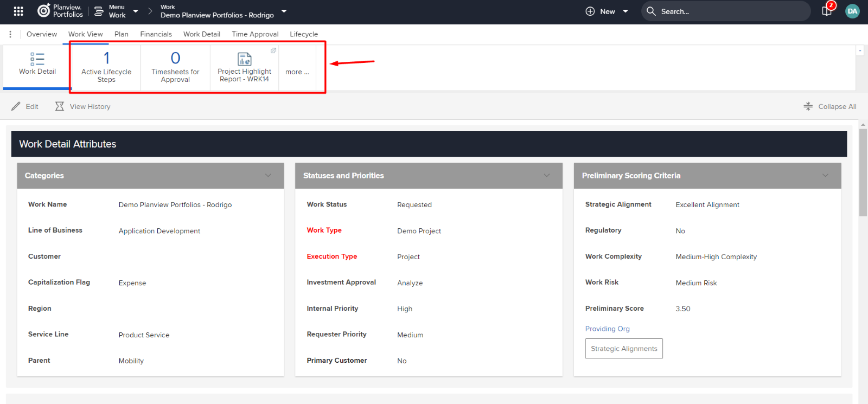Open the Financials tab

click(156, 34)
